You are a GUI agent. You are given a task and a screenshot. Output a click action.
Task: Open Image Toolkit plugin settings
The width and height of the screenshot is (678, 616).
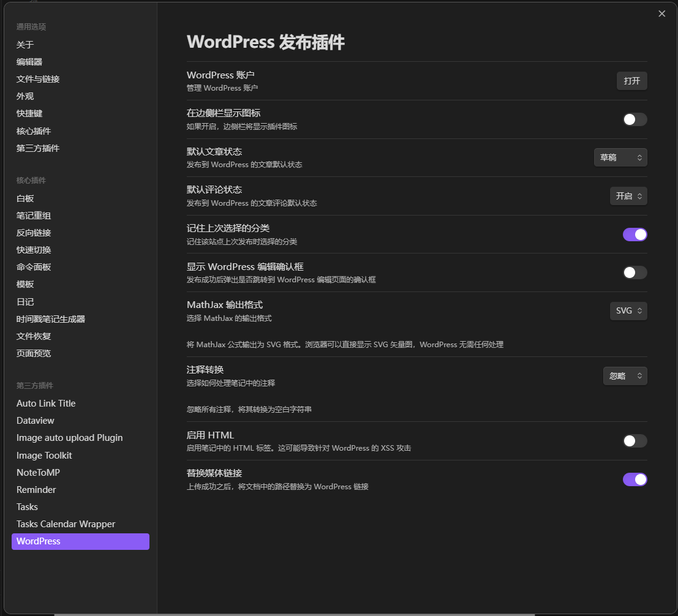point(80,455)
